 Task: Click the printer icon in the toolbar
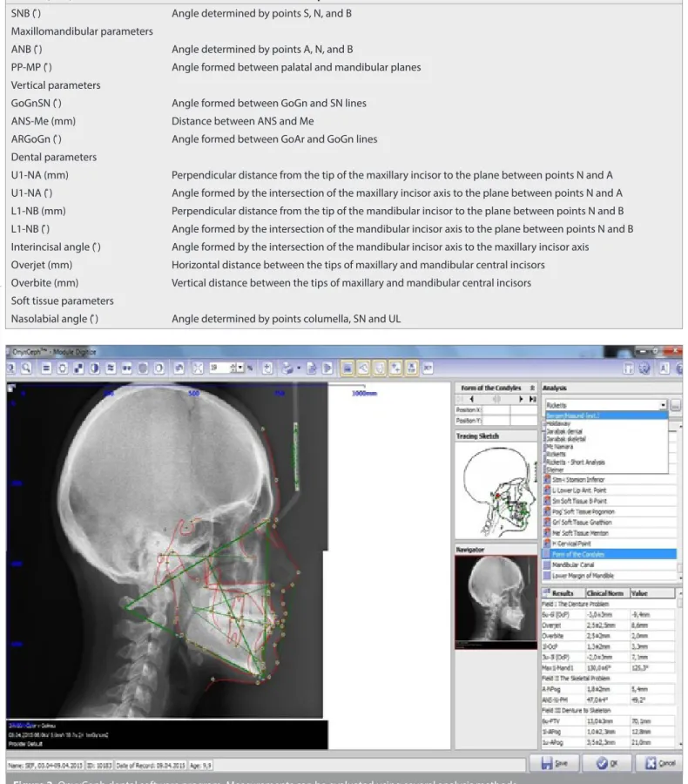pyautogui.click(x=287, y=368)
